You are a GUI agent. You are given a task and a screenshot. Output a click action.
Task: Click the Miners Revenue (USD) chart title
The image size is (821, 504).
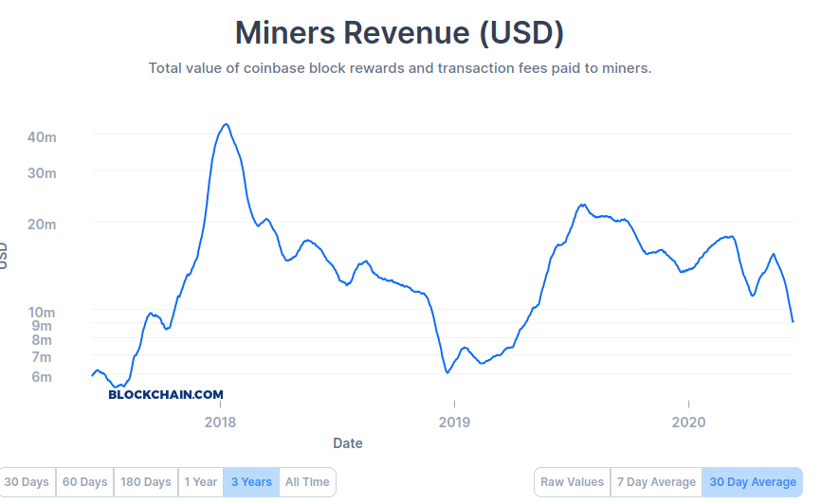399,32
